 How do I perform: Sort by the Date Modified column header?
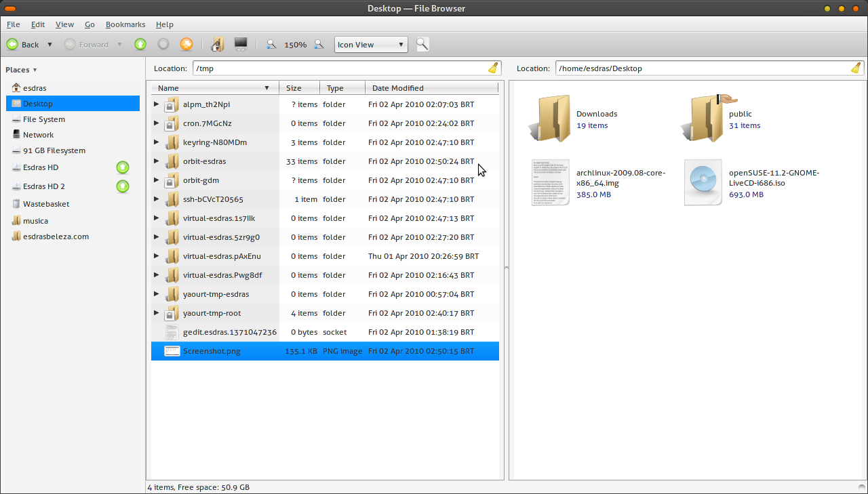pyautogui.click(x=398, y=88)
